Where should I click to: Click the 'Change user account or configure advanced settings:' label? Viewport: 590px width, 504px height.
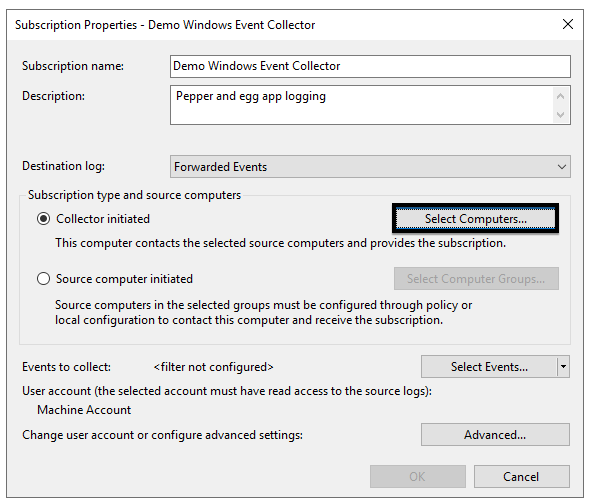[x=163, y=435]
